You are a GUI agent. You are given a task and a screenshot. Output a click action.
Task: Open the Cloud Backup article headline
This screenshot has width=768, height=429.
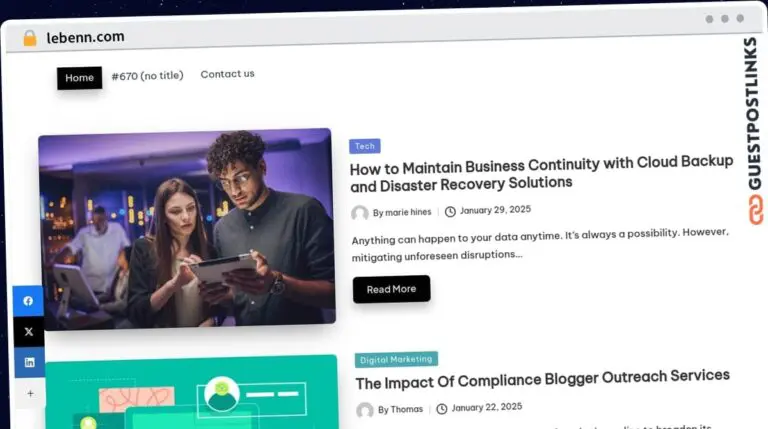[x=541, y=173]
